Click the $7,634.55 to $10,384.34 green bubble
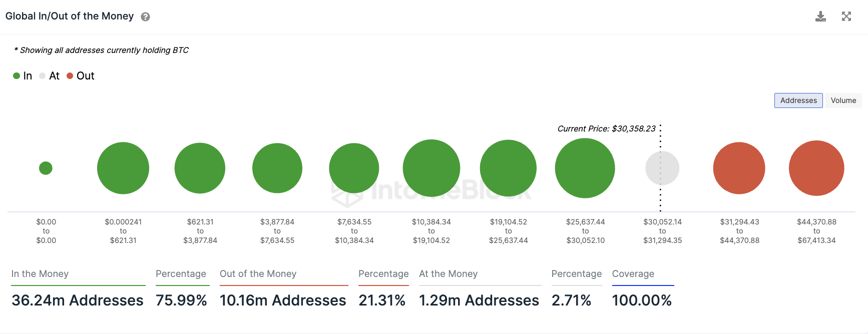Screen dimensions: 868x334 354,168
